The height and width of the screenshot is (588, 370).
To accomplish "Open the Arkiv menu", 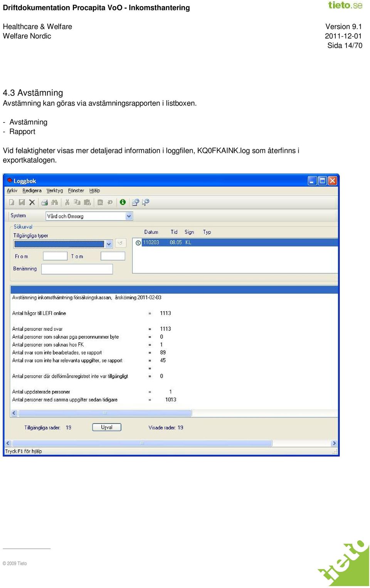I will click(x=12, y=191).
